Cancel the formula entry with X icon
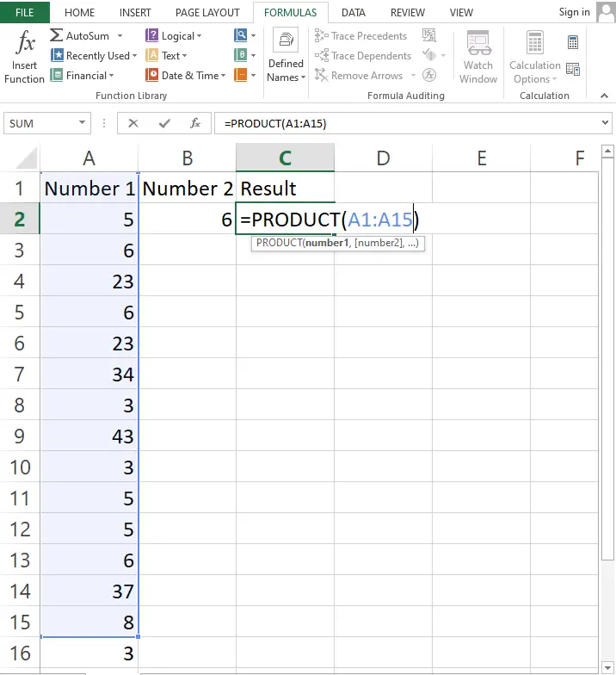Screen dimensions: 616x675 pos(132,123)
